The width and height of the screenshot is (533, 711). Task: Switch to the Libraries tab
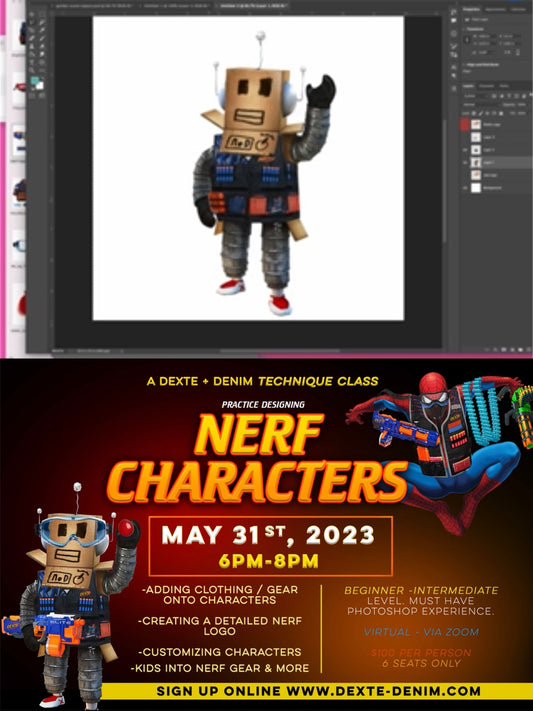pyautogui.click(x=518, y=9)
